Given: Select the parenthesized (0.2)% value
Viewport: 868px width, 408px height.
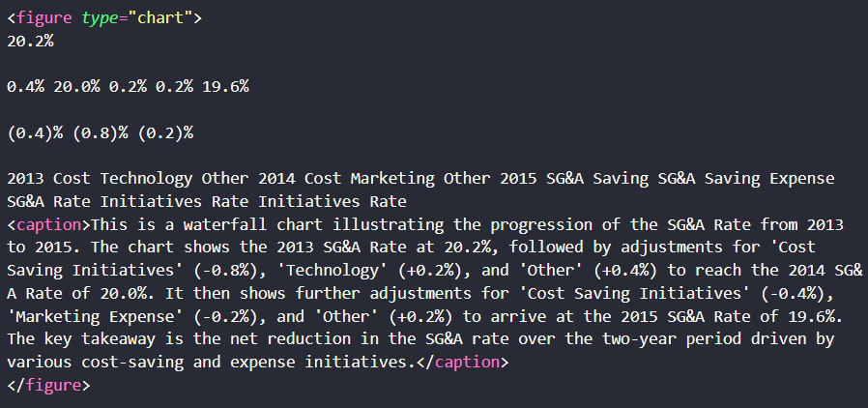Looking at the screenshot, I should coord(165,132).
